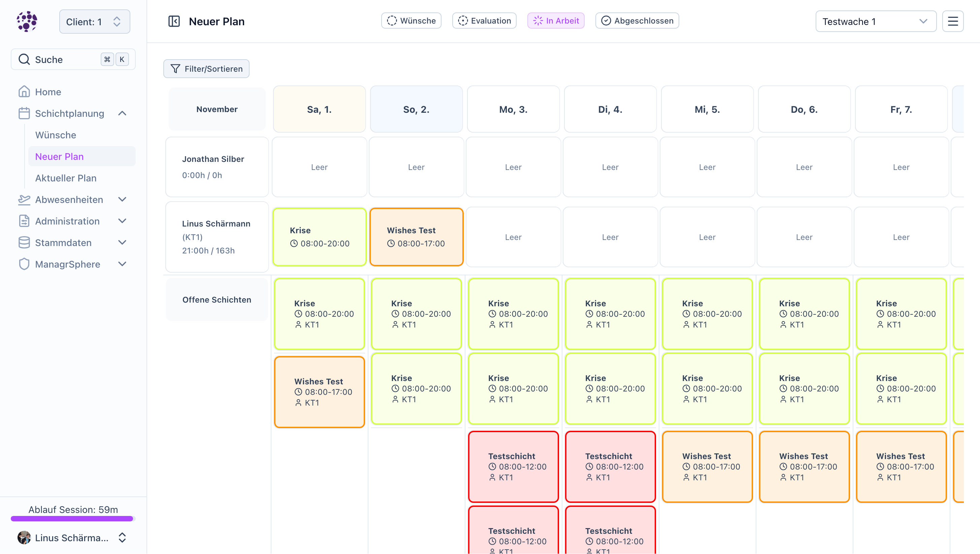
Task: Switch plan status to Evaluation
Action: (484, 21)
